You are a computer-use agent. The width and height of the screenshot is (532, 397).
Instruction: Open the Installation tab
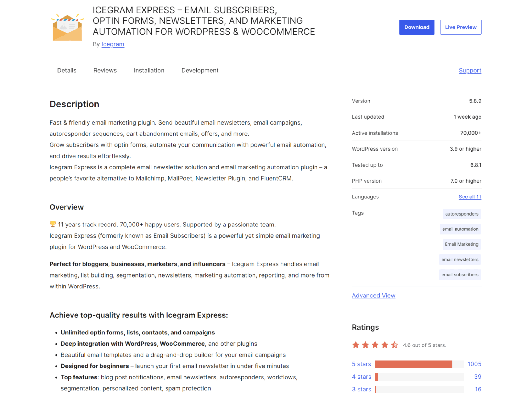tap(149, 71)
